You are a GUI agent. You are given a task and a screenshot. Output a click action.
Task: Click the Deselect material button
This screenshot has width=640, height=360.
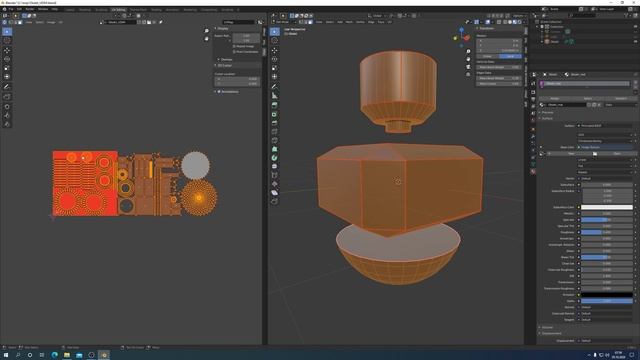click(621, 98)
